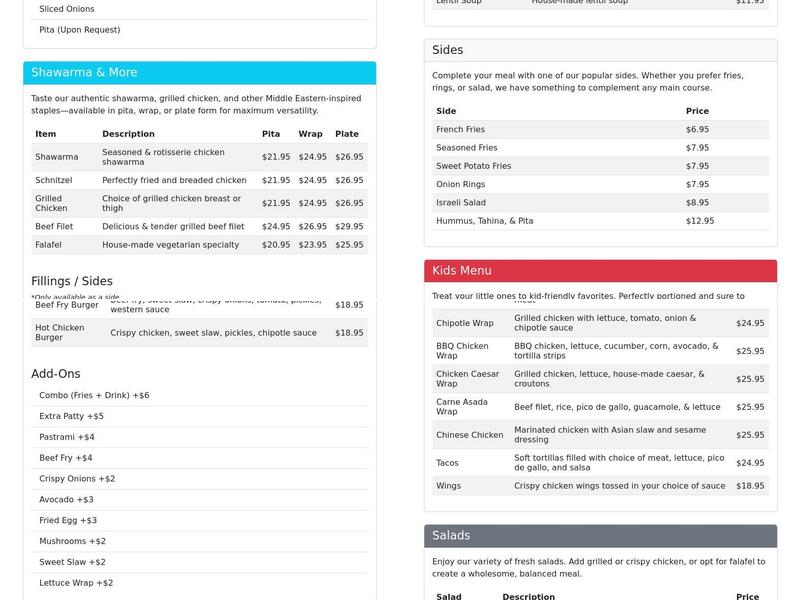Click the Beef Filet item name
800x600 pixels.
54,227
